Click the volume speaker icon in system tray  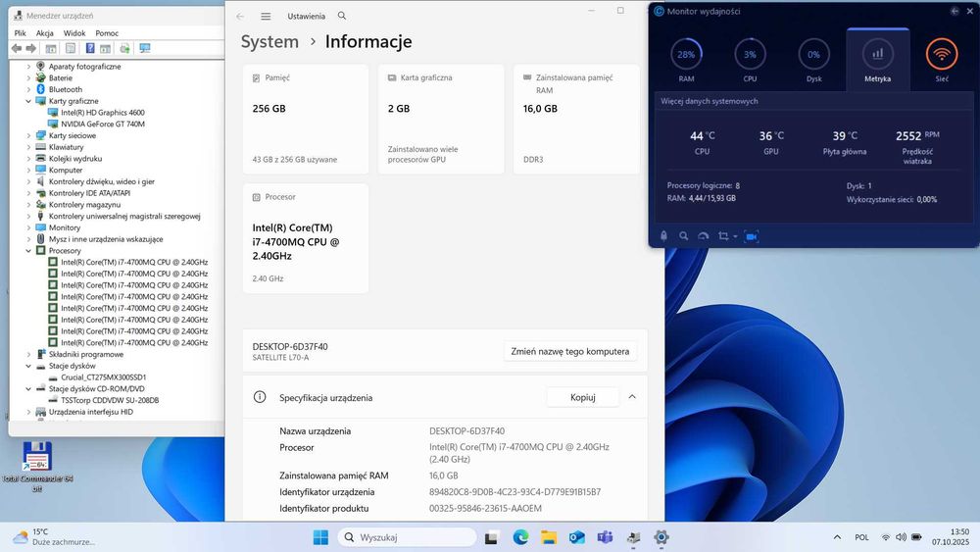(x=901, y=537)
